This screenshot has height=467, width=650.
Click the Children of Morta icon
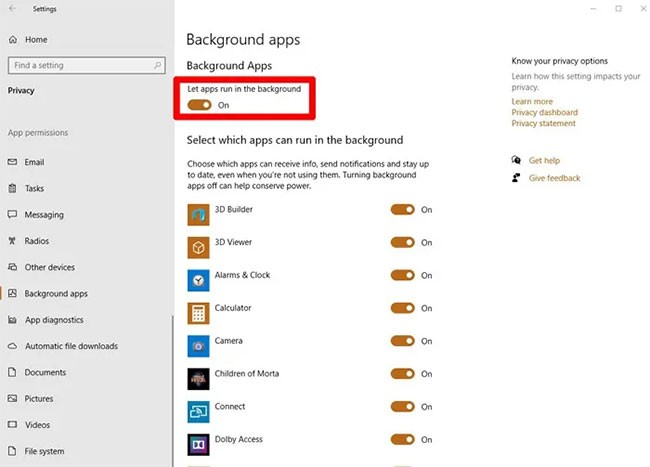point(198,379)
